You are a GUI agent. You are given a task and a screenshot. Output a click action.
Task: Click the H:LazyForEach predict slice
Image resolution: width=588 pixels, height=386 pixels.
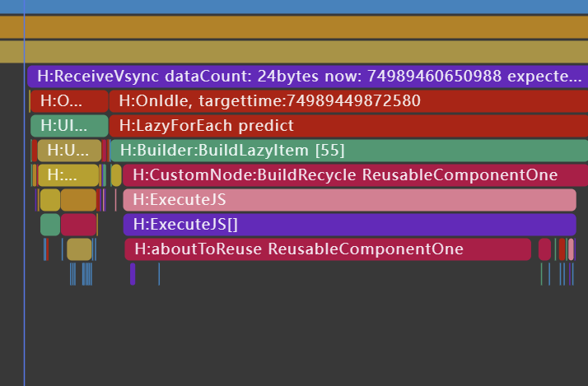point(348,126)
